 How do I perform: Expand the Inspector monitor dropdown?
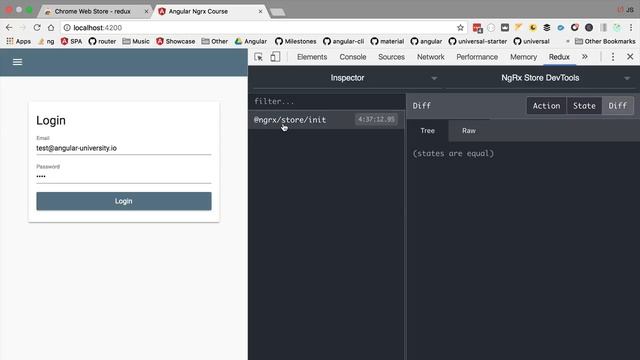coord(347,78)
